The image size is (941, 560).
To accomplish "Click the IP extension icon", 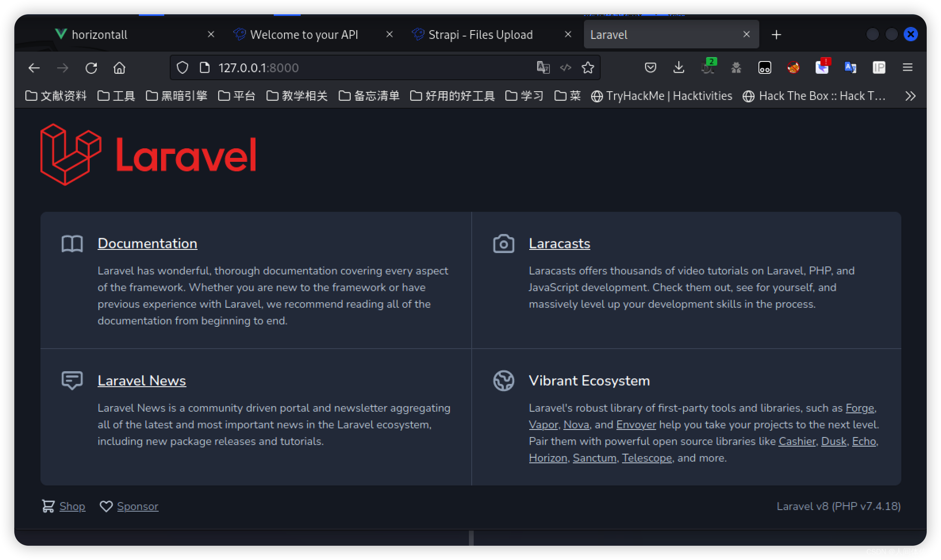I will pos(879,68).
